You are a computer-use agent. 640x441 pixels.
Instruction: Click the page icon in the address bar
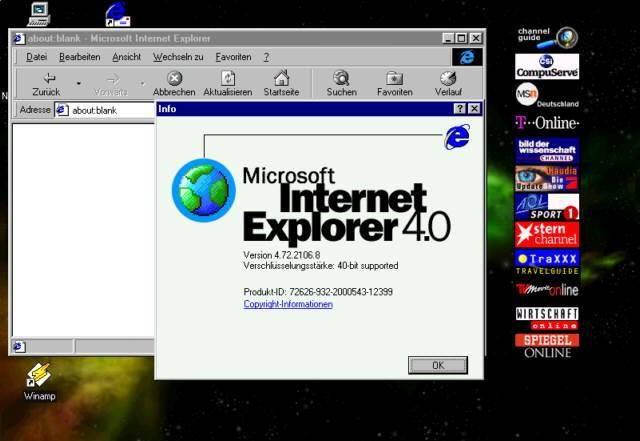62,110
